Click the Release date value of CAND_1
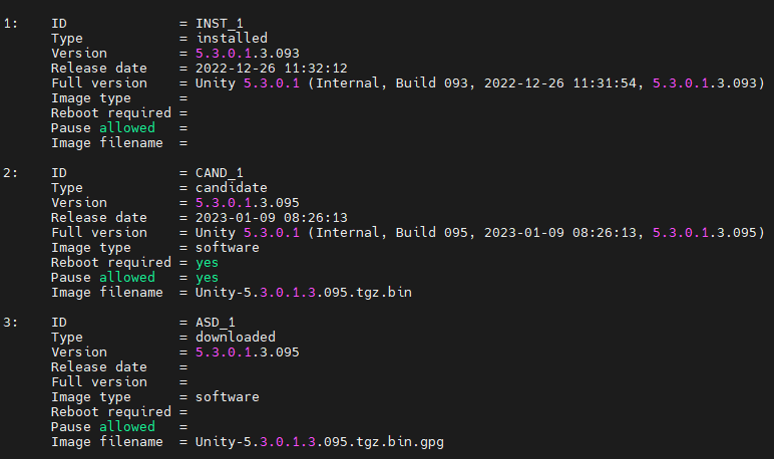The width and height of the screenshot is (774, 459). (259, 217)
